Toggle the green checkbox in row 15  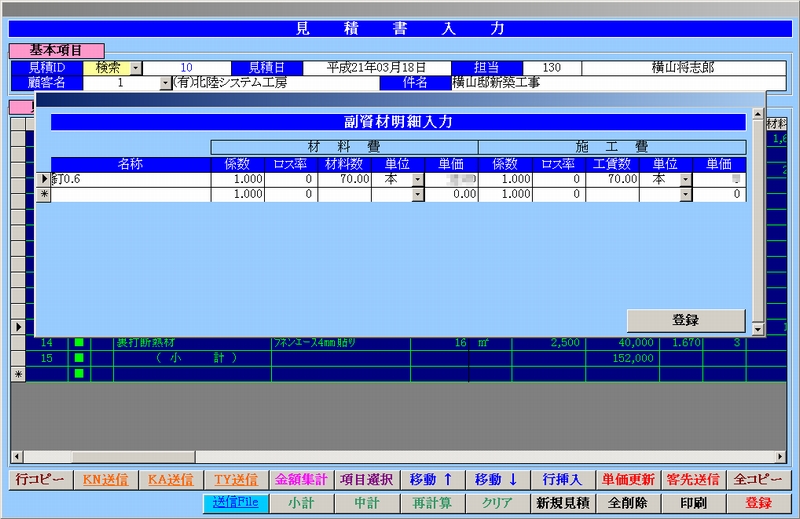click(x=79, y=358)
